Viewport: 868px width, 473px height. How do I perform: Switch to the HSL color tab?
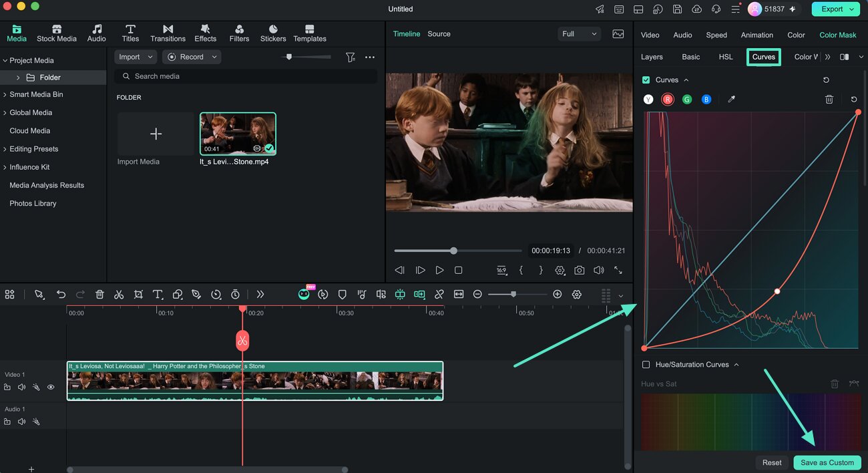click(726, 57)
